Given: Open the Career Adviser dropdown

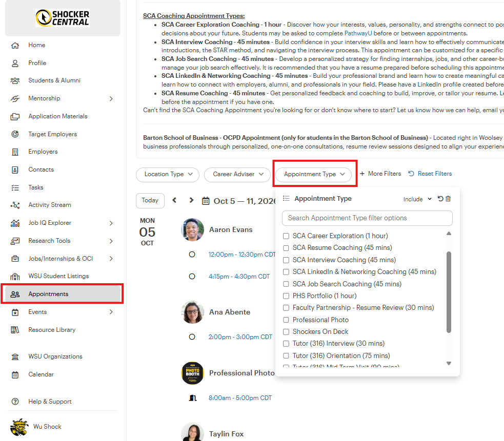Looking at the screenshot, I should pyautogui.click(x=237, y=175).
